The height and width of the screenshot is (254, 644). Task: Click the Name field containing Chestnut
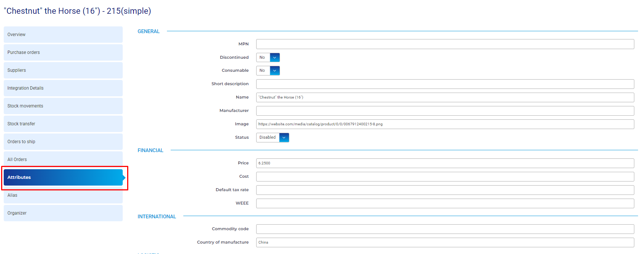coord(445,97)
